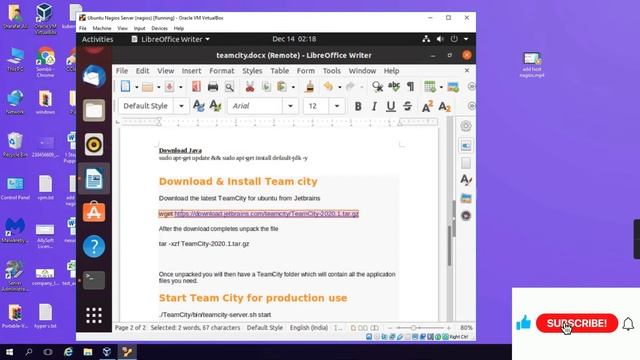
Task: Click the Redo arrow icon
Action: [x=350, y=87]
